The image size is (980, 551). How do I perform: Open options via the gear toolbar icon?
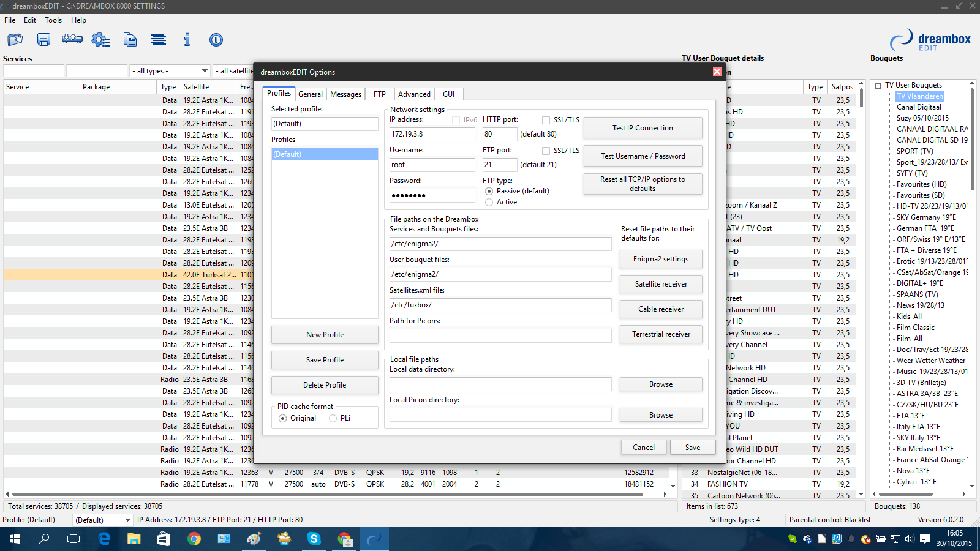(x=100, y=40)
